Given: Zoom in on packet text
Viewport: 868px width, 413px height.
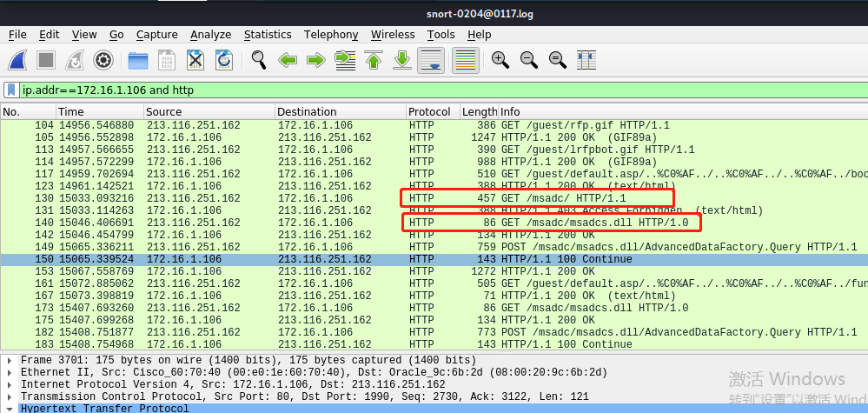Looking at the screenshot, I should pyautogui.click(x=500, y=60).
